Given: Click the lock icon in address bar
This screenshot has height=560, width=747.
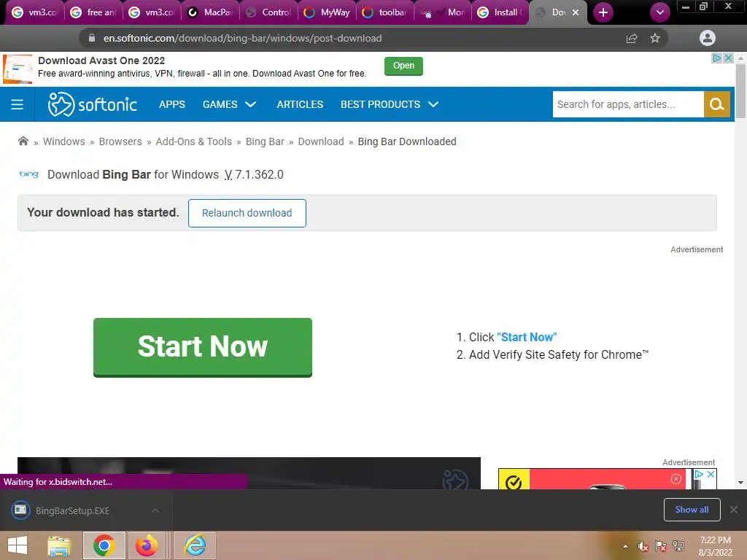Looking at the screenshot, I should tap(92, 38).
